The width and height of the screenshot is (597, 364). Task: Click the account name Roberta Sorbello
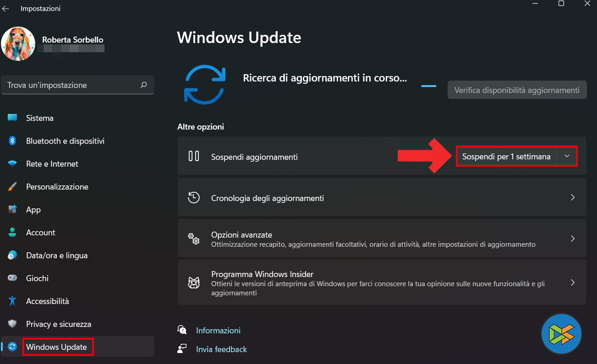(72, 40)
